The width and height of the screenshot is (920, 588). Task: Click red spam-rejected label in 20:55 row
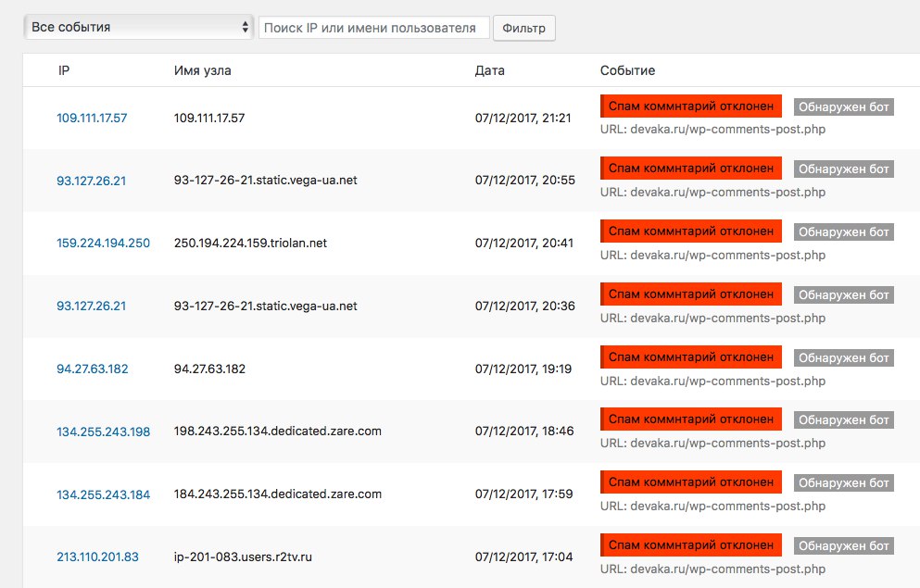(690, 169)
